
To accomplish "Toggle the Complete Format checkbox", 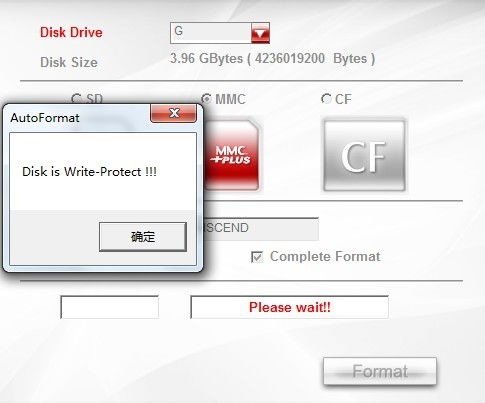I will pos(257,257).
